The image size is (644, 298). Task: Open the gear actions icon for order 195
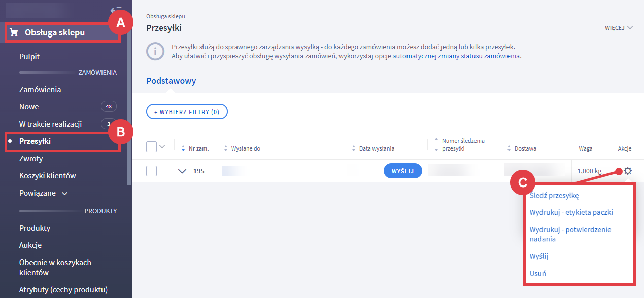pyautogui.click(x=628, y=171)
